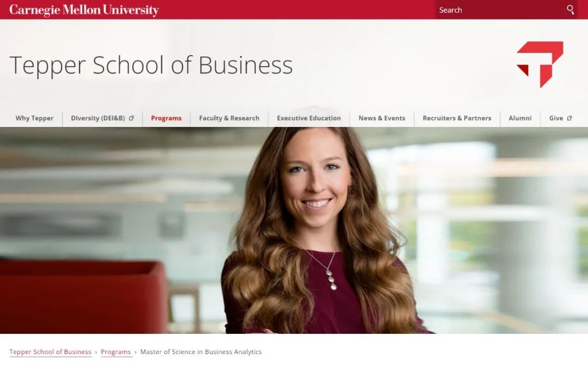Click the Tepper School of Business heading
Image resolution: width=588 pixels, height=378 pixels.
click(151, 65)
